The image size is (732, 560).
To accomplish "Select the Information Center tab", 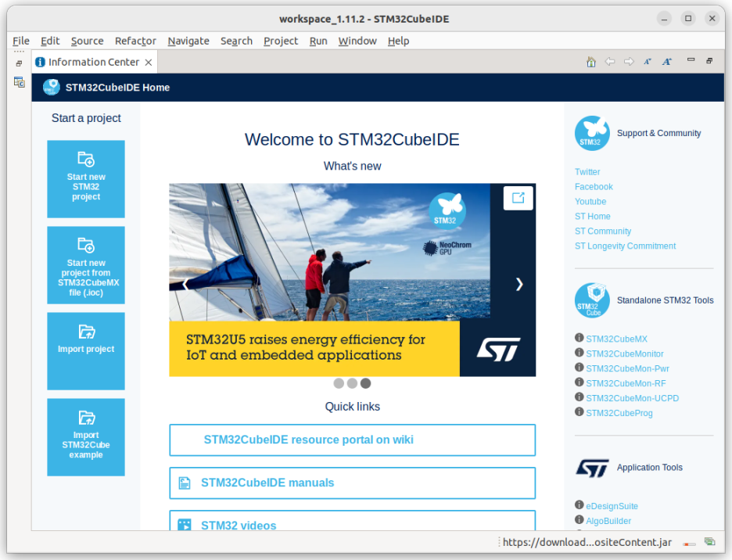I will coord(93,62).
